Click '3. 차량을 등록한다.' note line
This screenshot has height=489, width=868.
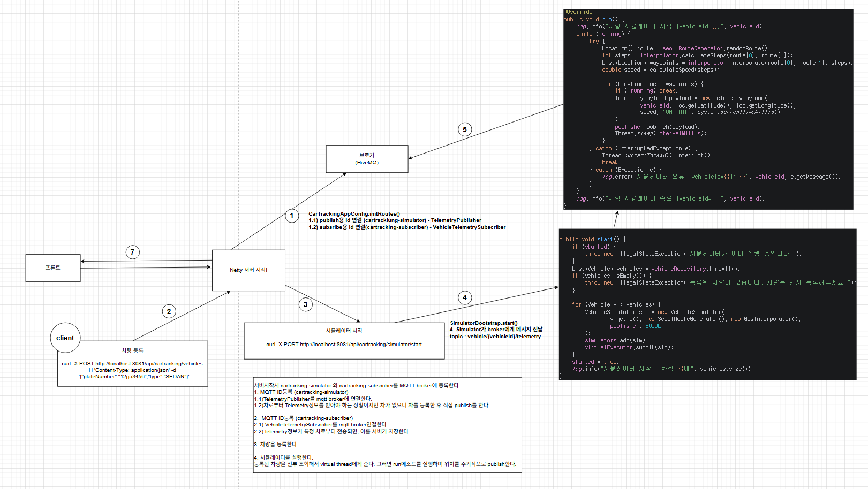tap(276, 444)
